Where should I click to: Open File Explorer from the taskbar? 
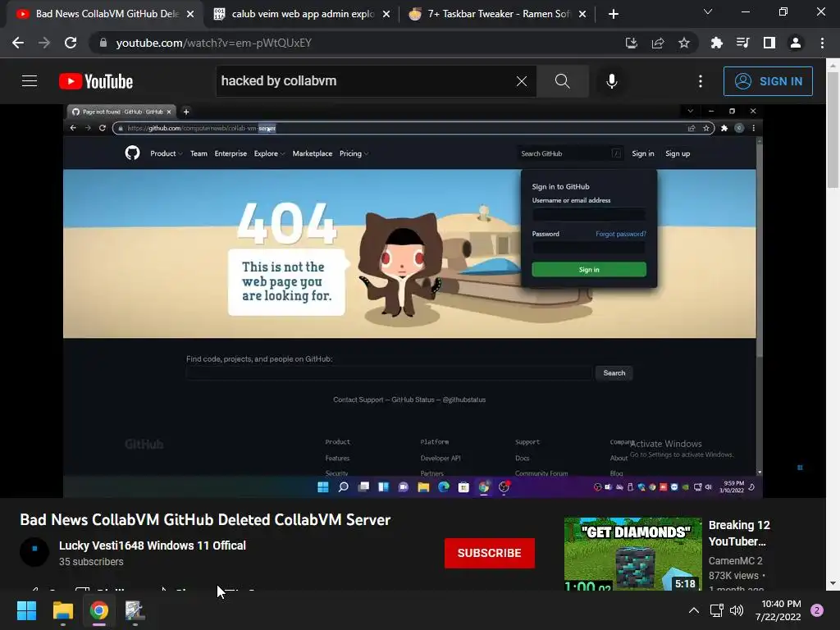point(62,610)
